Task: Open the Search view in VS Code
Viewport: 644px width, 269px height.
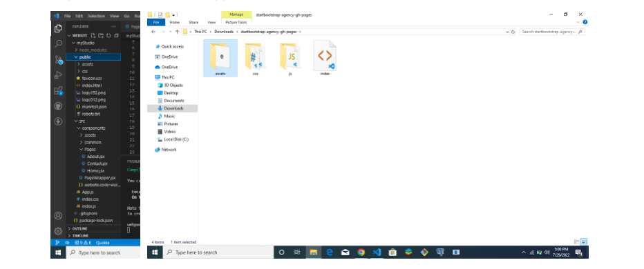Action: pyautogui.click(x=58, y=44)
